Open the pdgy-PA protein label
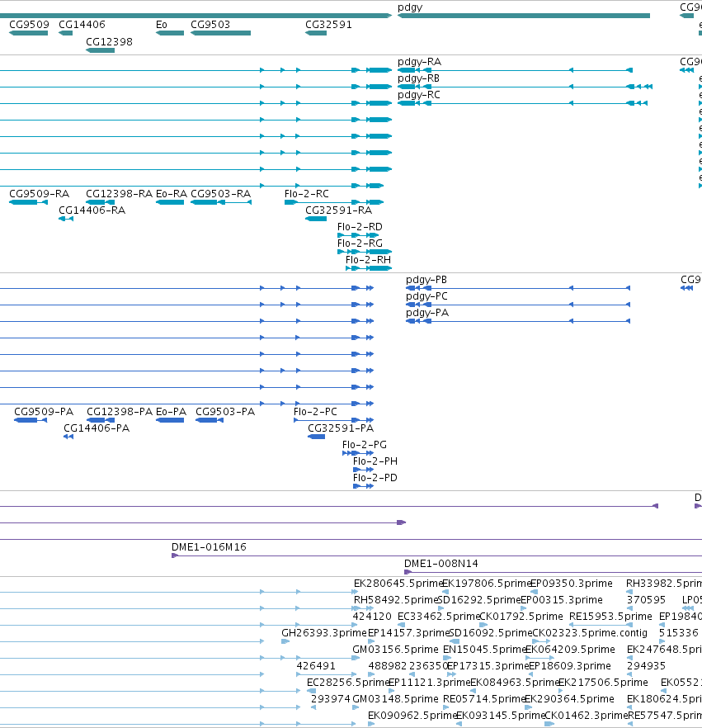Image resolution: width=702 pixels, height=728 pixels. click(427, 313)
